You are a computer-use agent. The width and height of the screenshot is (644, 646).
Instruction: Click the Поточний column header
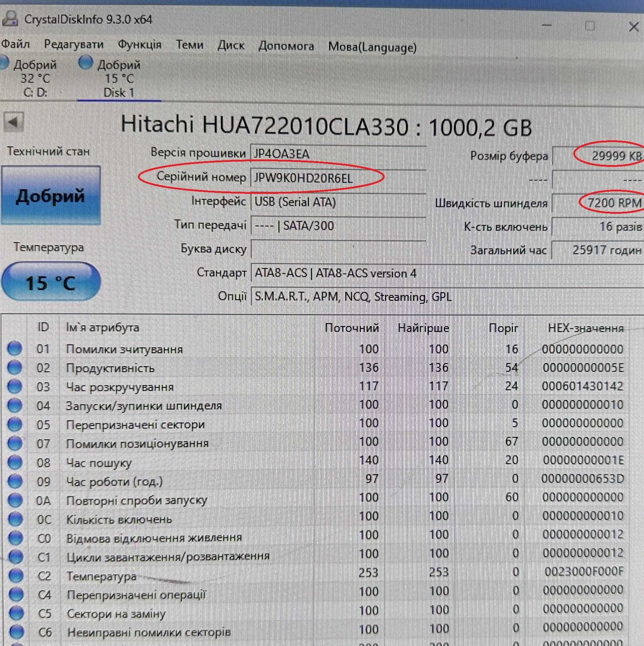point(352,327)
